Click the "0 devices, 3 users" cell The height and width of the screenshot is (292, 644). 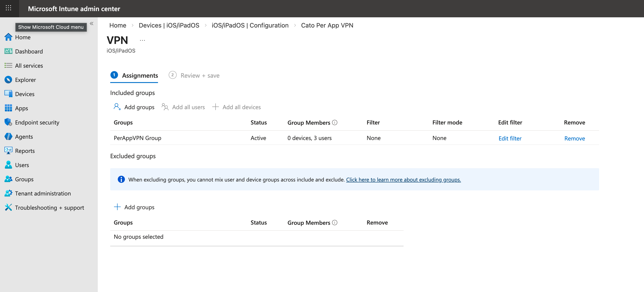click(x=310, y=138)
